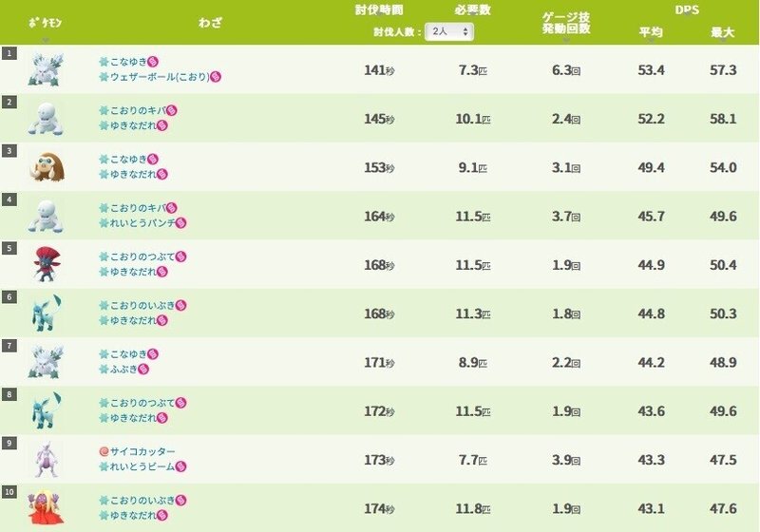760x532 pixels.
Task: Click 53.4 average DPS value
Action: point(651,70)
